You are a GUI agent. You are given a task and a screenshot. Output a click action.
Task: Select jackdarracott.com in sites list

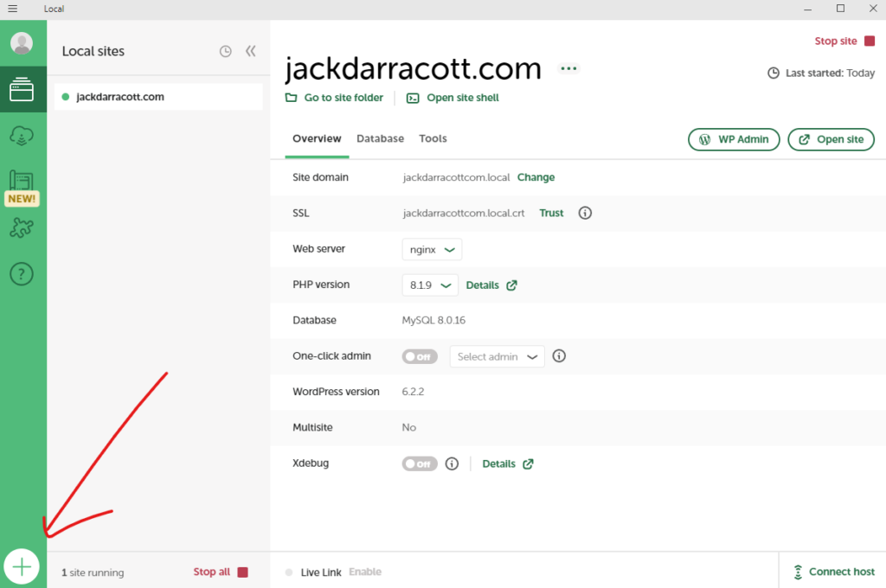coord(158,97)
